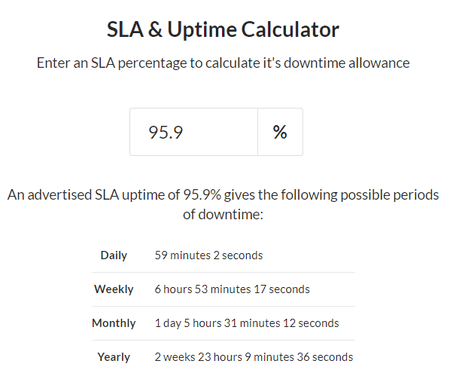Select the Daily row label
The width and height of the screenshot is (450, 376).
pos(114,255)
